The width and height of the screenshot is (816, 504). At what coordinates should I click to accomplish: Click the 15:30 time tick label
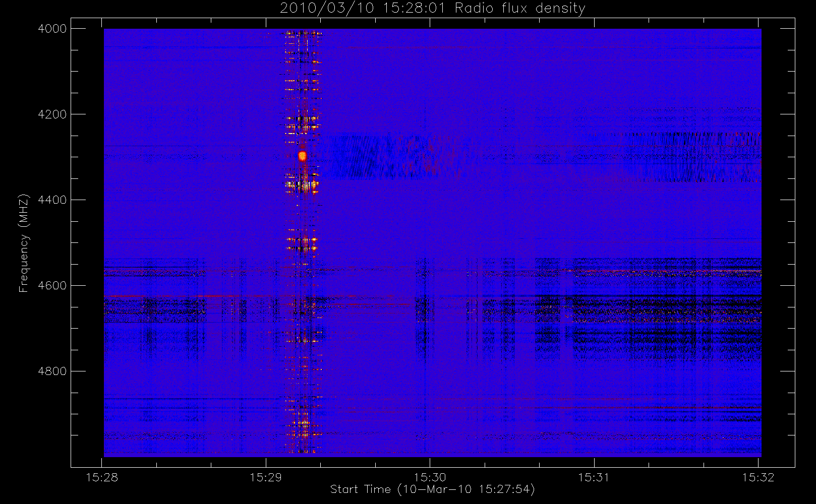coord(430,477)
